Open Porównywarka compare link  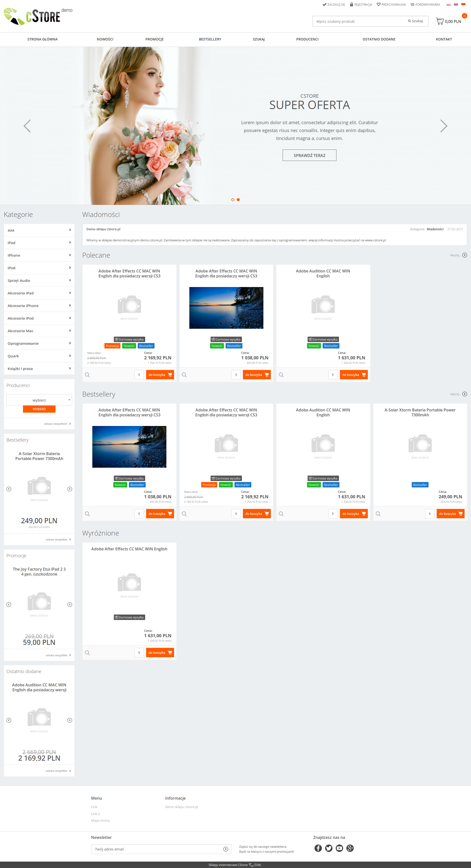425,5
